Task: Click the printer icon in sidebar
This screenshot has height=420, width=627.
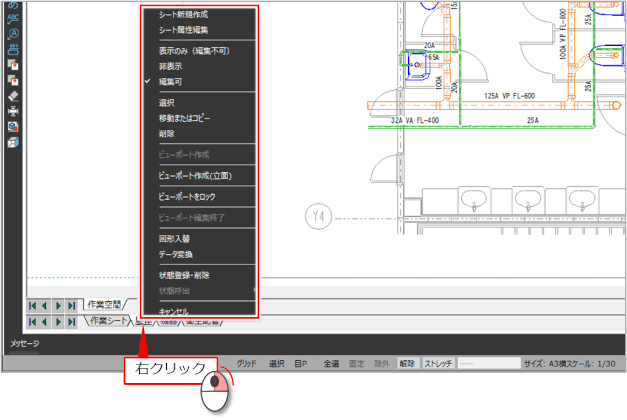Action: pyautogui.click(x=14, y=111)
